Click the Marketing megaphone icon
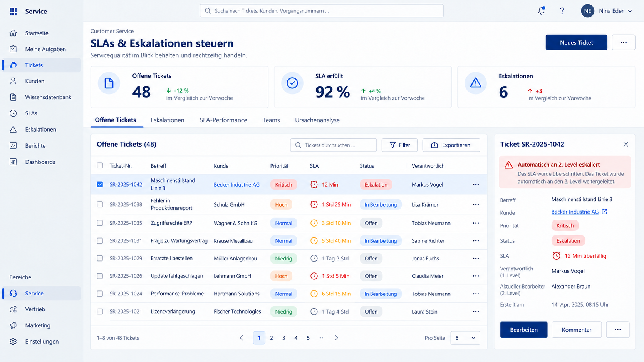 pyautogui.click(x=13, y=325)
